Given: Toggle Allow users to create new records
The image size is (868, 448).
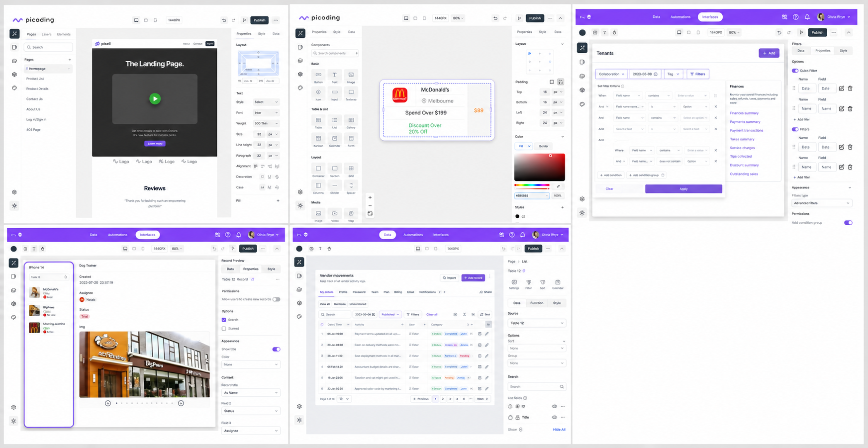Looking at the screenshot, I should [276, 299].
